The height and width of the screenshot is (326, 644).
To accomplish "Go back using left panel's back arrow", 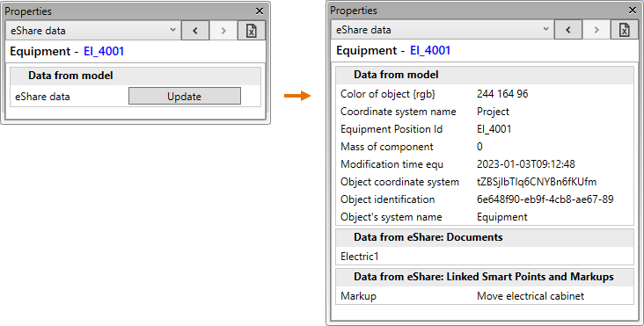I will (195, 31).
